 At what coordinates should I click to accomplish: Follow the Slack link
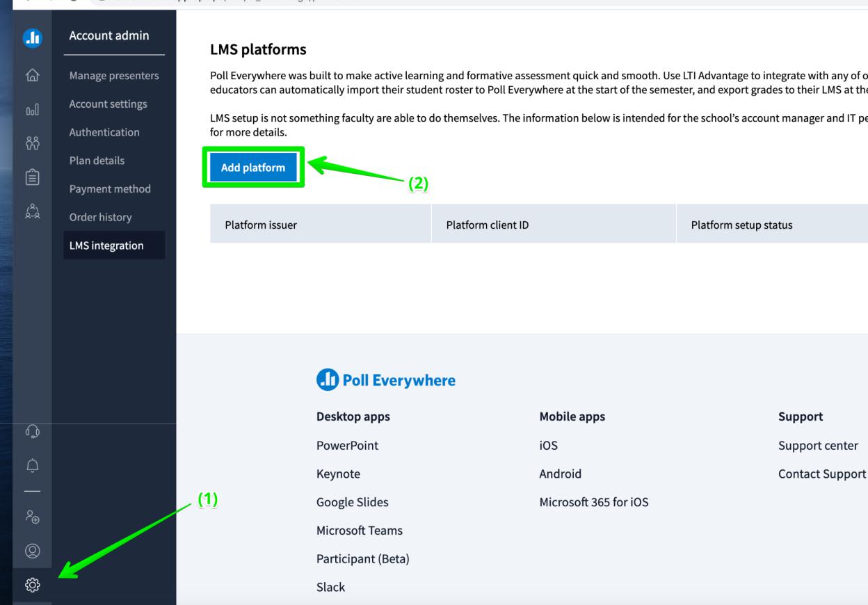tap(330, 587)
